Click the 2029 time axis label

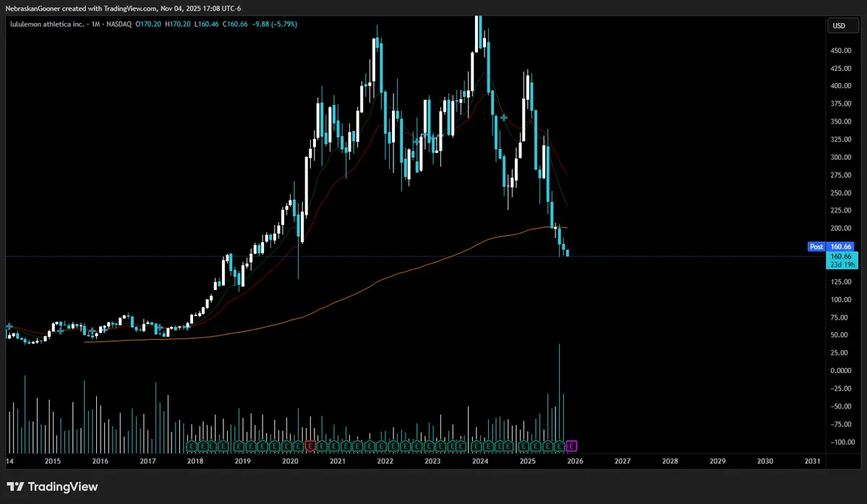coord(717,461)
